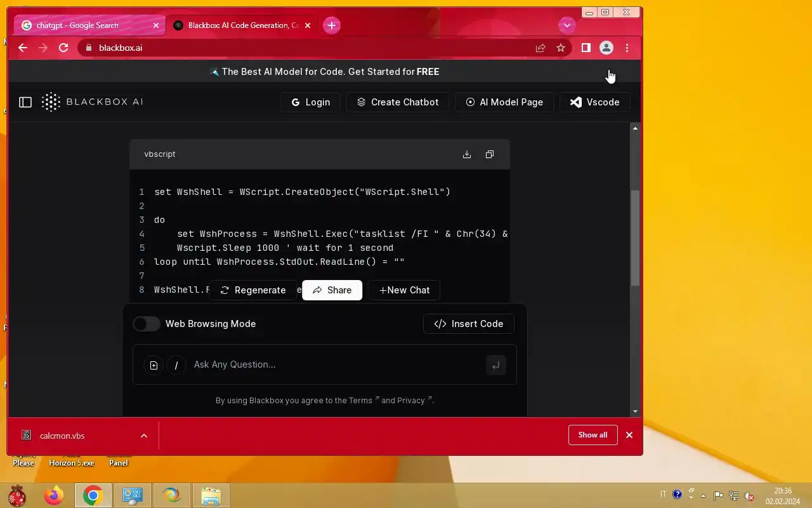Open a new browser tab
The width and height of the screenshot is (812, 508).
[331, 25]
